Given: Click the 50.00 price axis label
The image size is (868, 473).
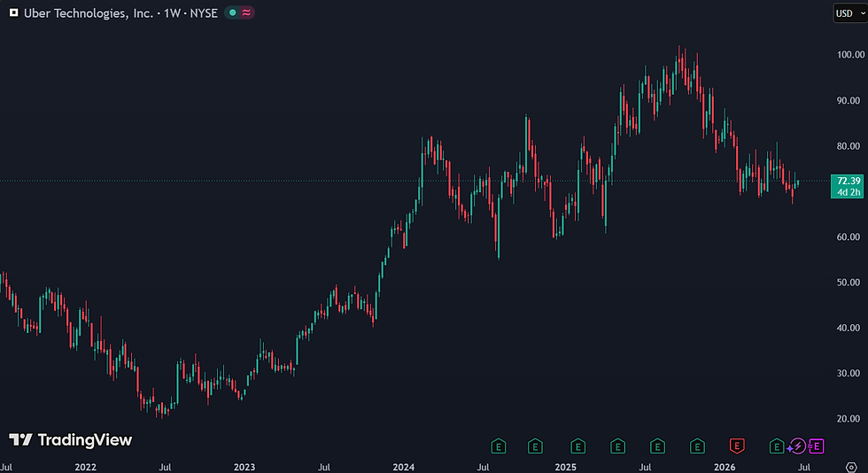Looking at the screenshot, I should [849, 282].
